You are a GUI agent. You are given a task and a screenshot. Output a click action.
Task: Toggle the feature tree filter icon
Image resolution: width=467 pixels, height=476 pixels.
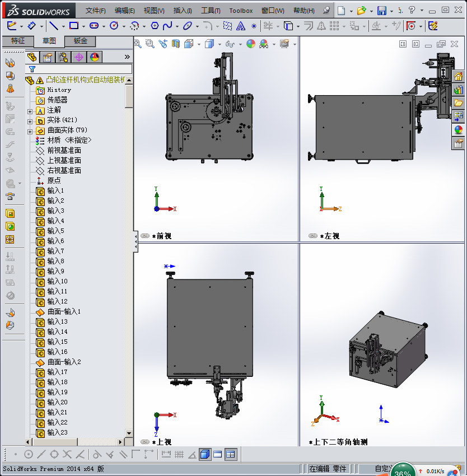(x=32, y=69)
